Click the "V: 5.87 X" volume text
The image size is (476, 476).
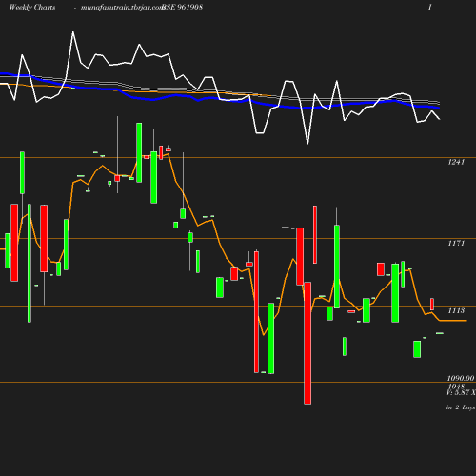(x=461, y=392)
